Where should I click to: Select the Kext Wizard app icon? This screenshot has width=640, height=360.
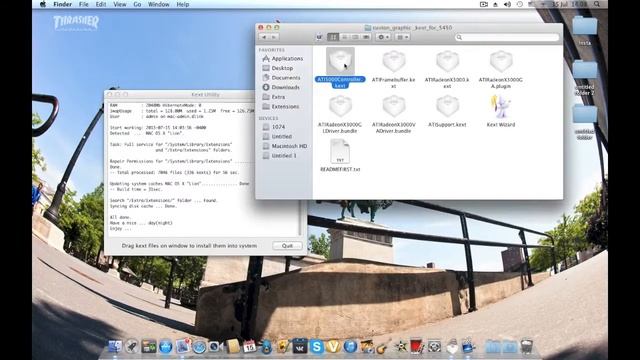[x=500, y=106]
